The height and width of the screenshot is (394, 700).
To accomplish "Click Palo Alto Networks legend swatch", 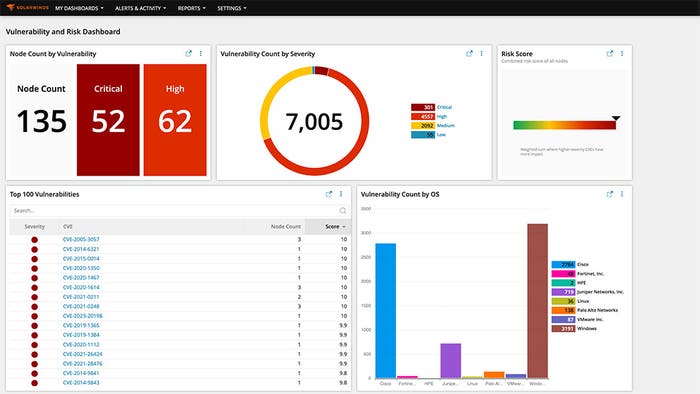I will point(563,310).
